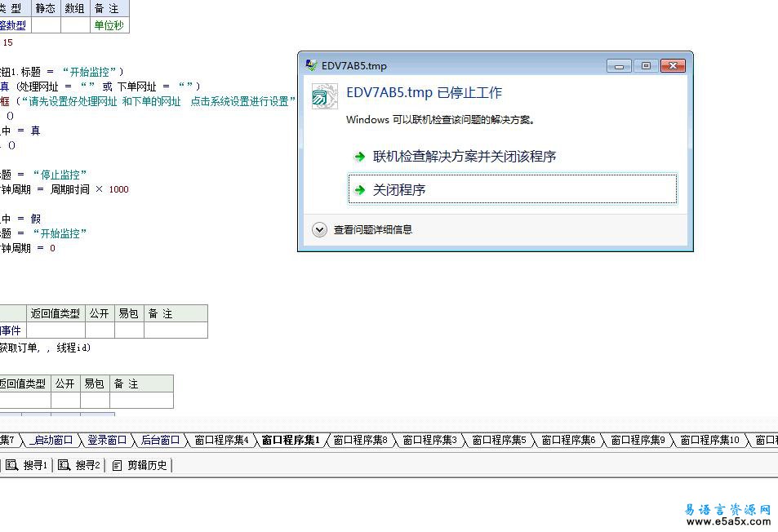The image size is (778, 532).
Task: Open the 搜寻2 results panel tab
Action: [79, 465]
